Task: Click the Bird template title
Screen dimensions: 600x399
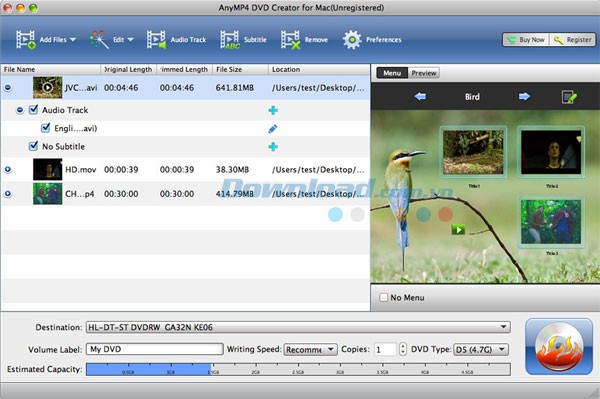Action: tap(472, 97)
